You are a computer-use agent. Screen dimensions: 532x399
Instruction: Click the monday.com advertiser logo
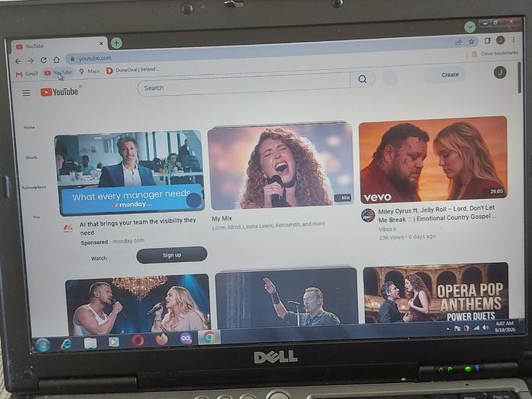tap(68, 228)
